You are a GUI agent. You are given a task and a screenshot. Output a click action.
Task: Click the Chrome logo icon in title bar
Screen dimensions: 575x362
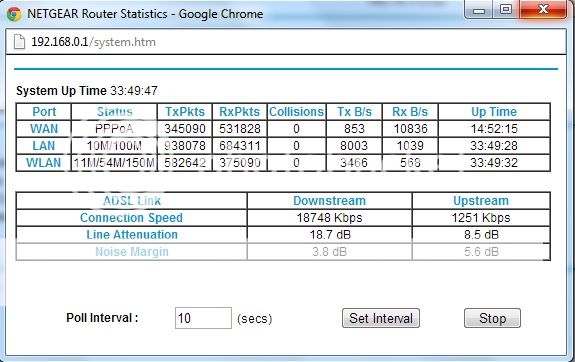tap(14, 14)
